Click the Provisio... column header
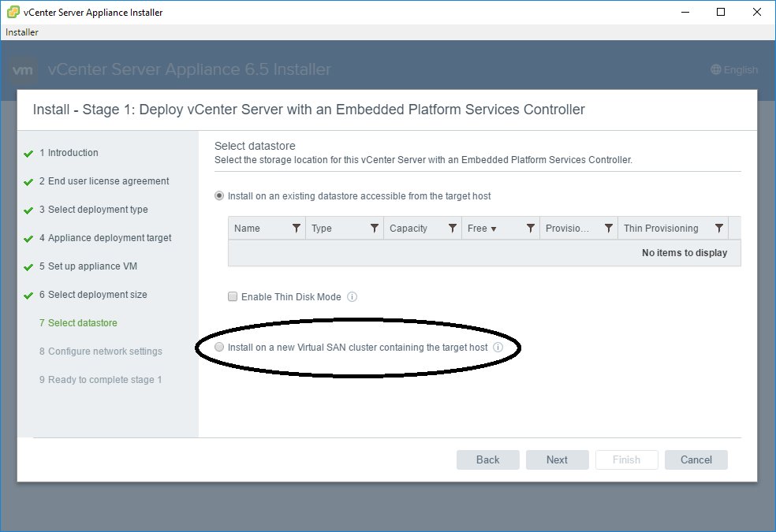This screenshot has height=532, width=776. pyautogui.click(x=567, y=229)
